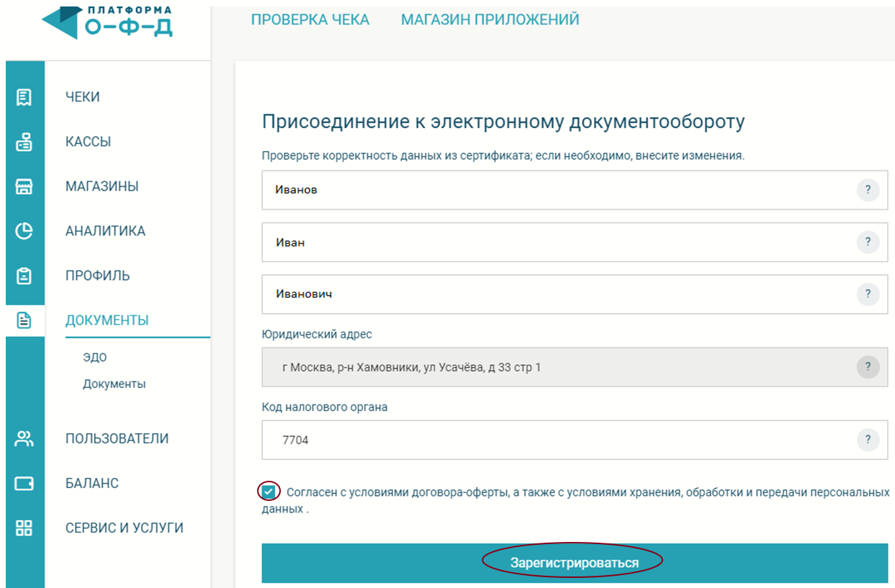Uncheck the offer agreement checkbox
The image size is (895, 588).
pyautogui.click(x=269, y=492)
